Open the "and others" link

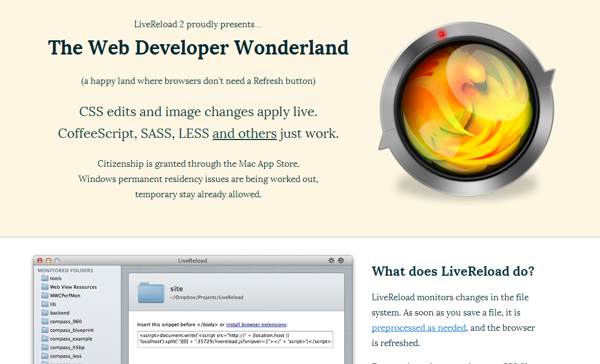pos(245,134)
